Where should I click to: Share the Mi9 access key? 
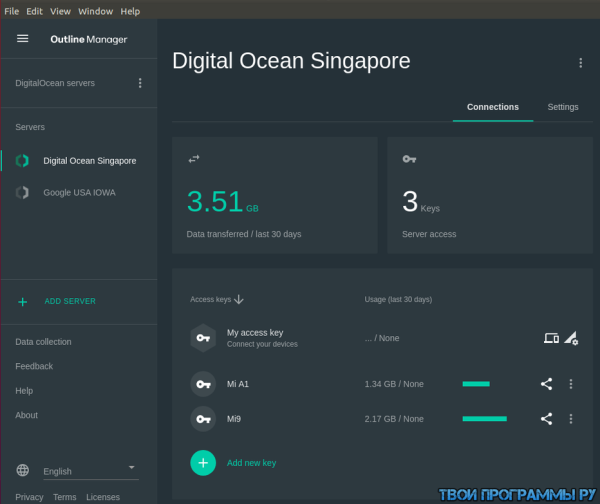546,419
